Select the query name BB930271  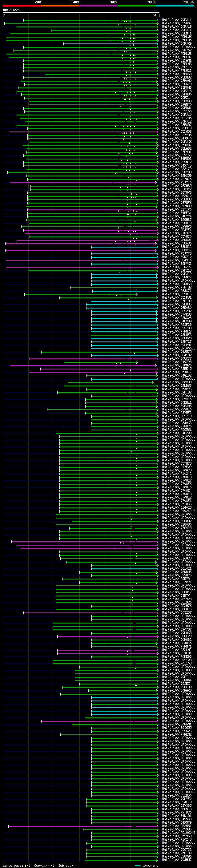click(11, 10)
